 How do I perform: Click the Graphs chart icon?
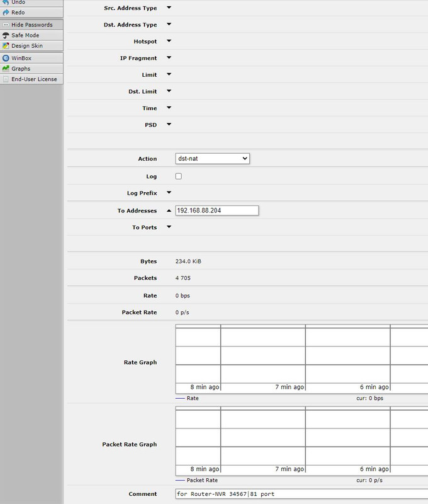[6, 69]
